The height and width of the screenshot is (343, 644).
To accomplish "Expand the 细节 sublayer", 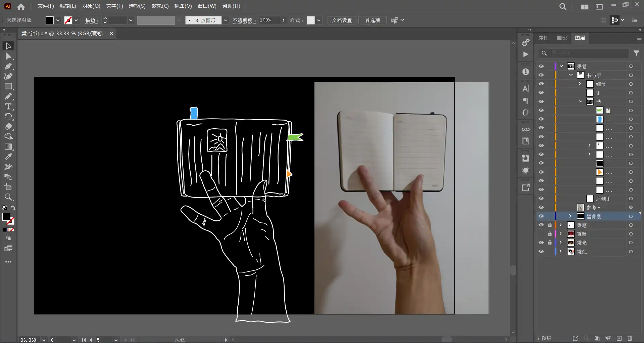I will 580,84.
